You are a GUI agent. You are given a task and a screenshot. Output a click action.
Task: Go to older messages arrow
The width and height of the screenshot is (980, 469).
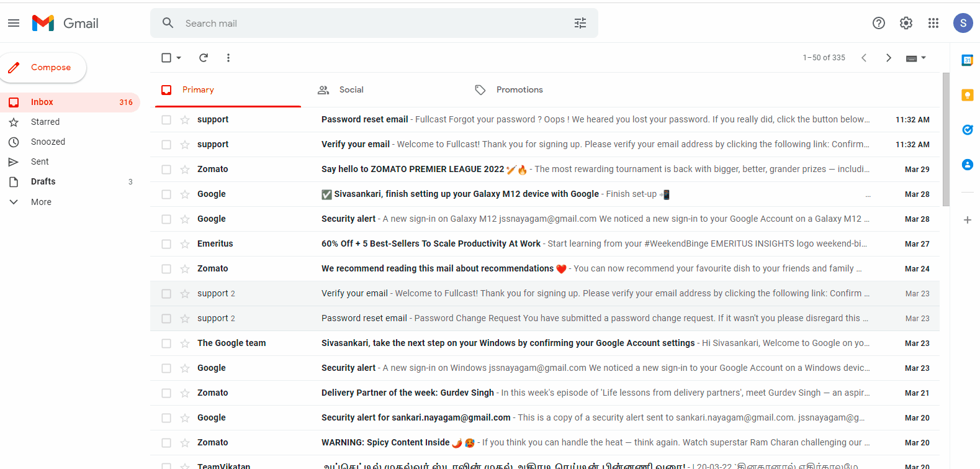[x=889, y=58]
